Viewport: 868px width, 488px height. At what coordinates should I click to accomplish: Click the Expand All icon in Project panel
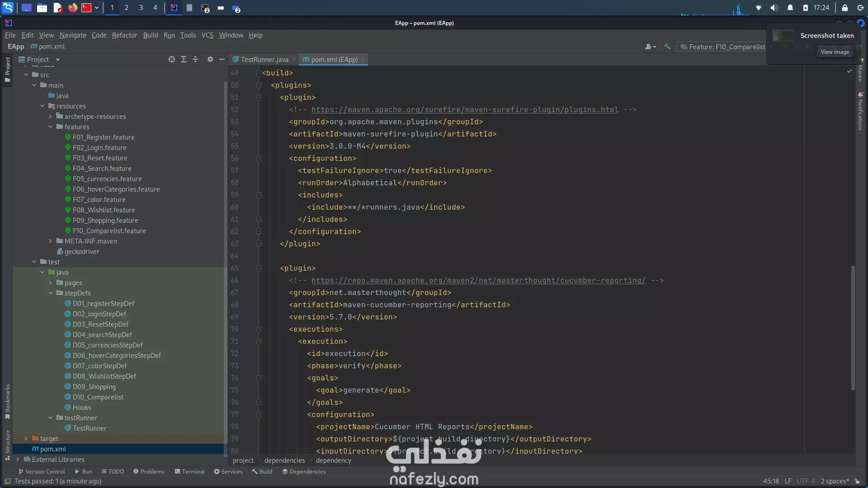tap(184, 59)
